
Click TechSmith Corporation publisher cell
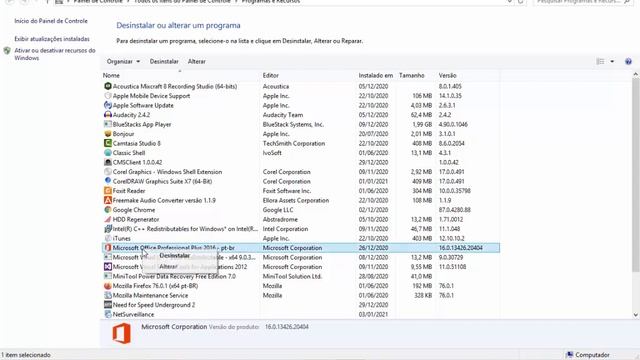[x=294, y=143]
